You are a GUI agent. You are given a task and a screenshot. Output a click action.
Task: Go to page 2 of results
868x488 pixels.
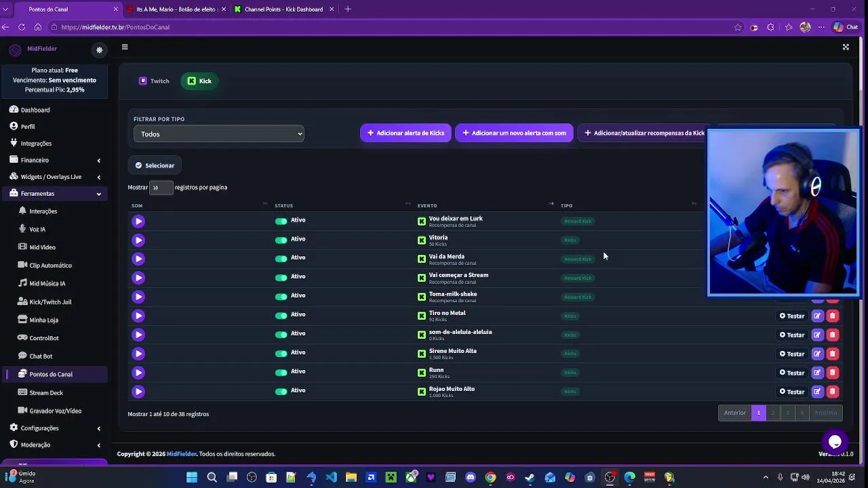point(773,413)
